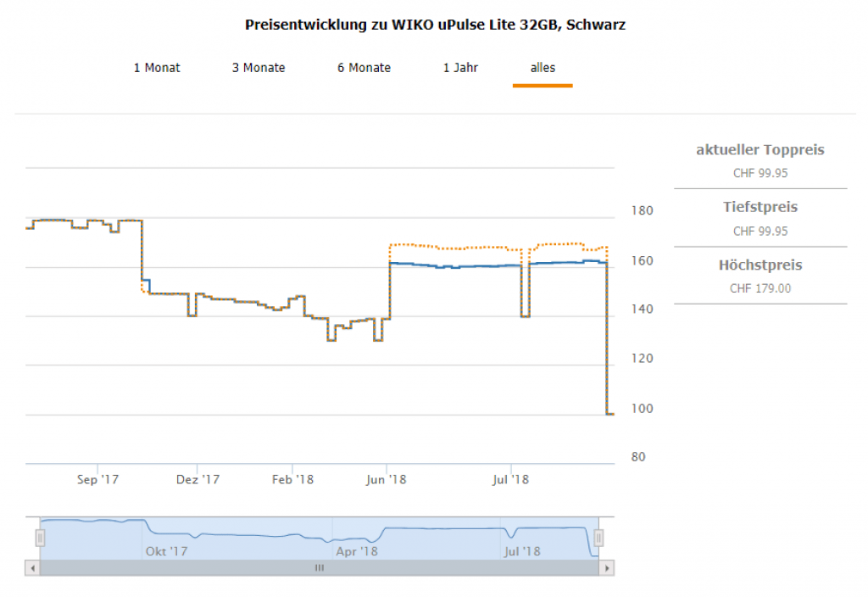The height and width of the screenshot is (597, 868).
Task: Click the Feb '18 x-axis label
Action: coord(292,480)
